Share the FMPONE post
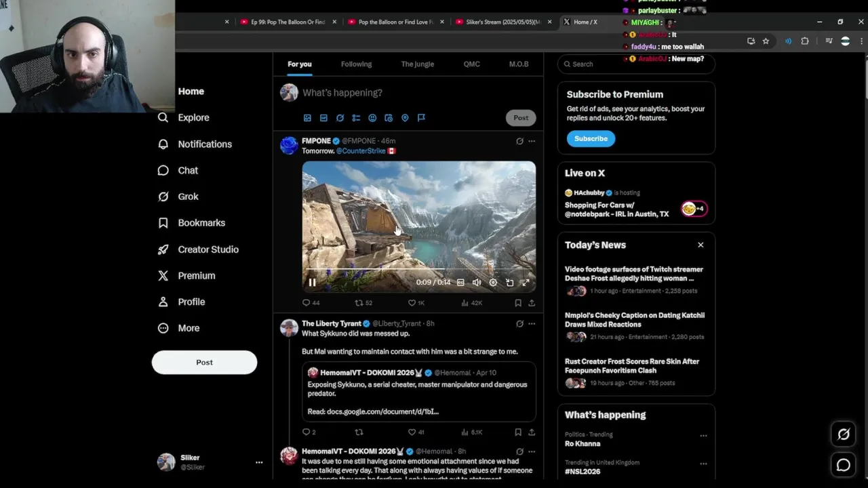The width and height of the screenshot is (868, 488). (532, 303)
